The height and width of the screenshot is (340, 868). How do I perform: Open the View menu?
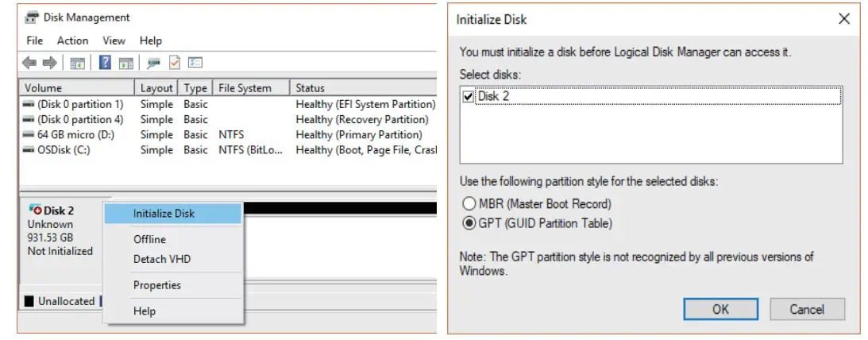(114, 41)
